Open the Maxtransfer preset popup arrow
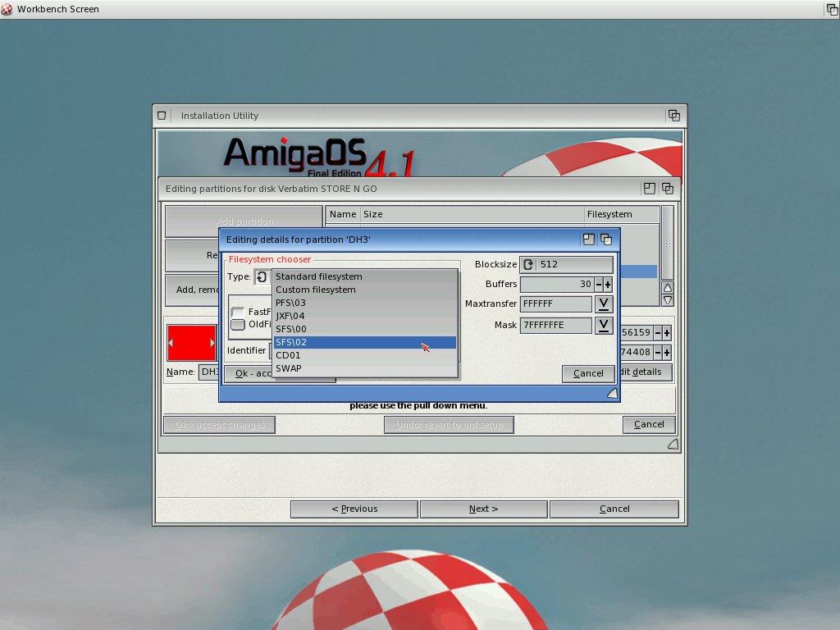This screenshot has height=630, width=840. (604, 304)
